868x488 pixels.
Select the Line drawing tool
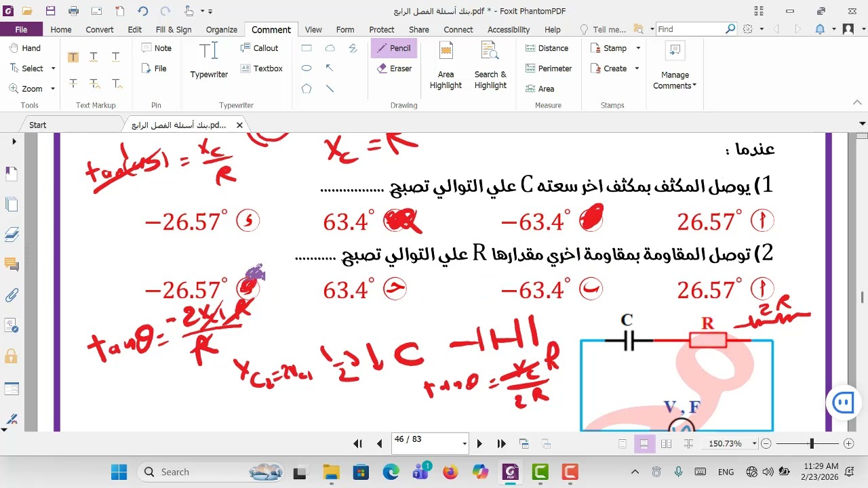(330, 89)
